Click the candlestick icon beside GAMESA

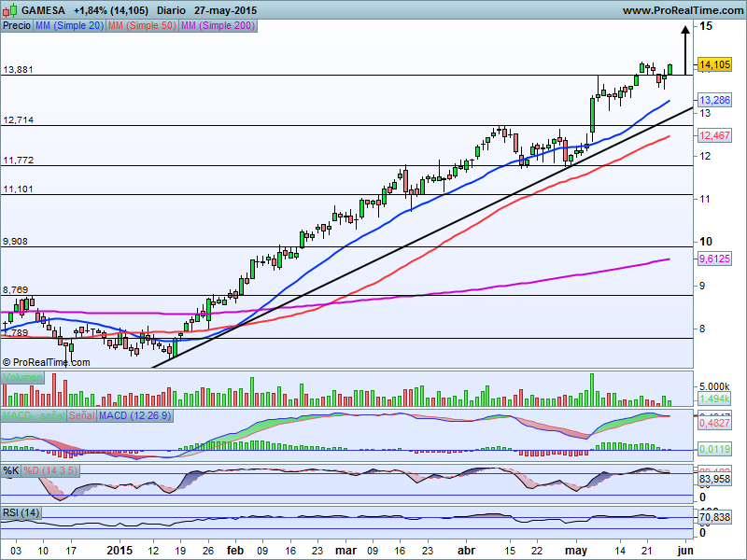(x=10, y=9)
